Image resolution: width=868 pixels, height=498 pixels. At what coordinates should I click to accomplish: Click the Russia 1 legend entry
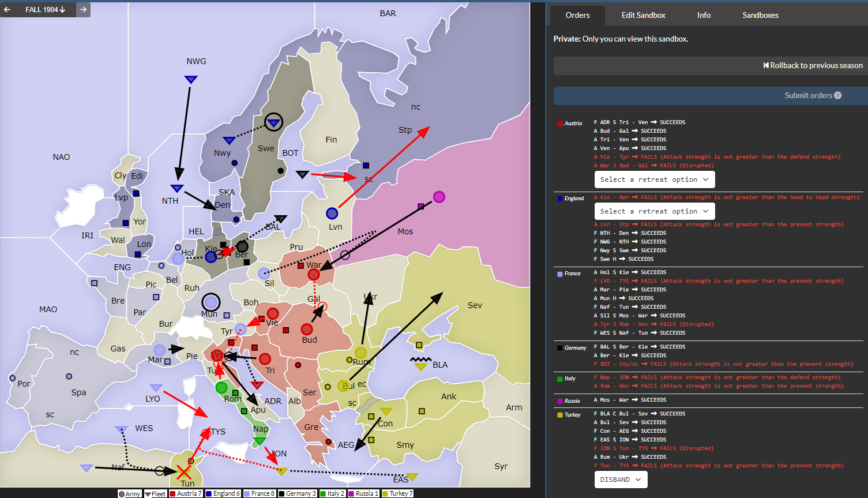click(363, 493)
